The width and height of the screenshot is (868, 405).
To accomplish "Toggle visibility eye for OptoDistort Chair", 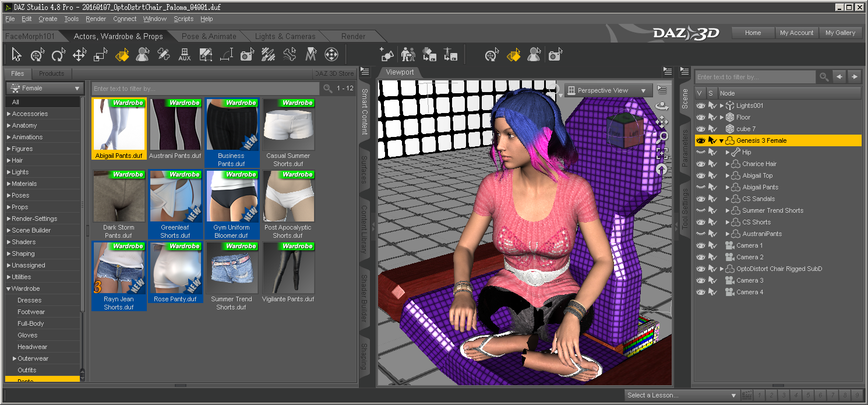I will click(x=701, y=269).
